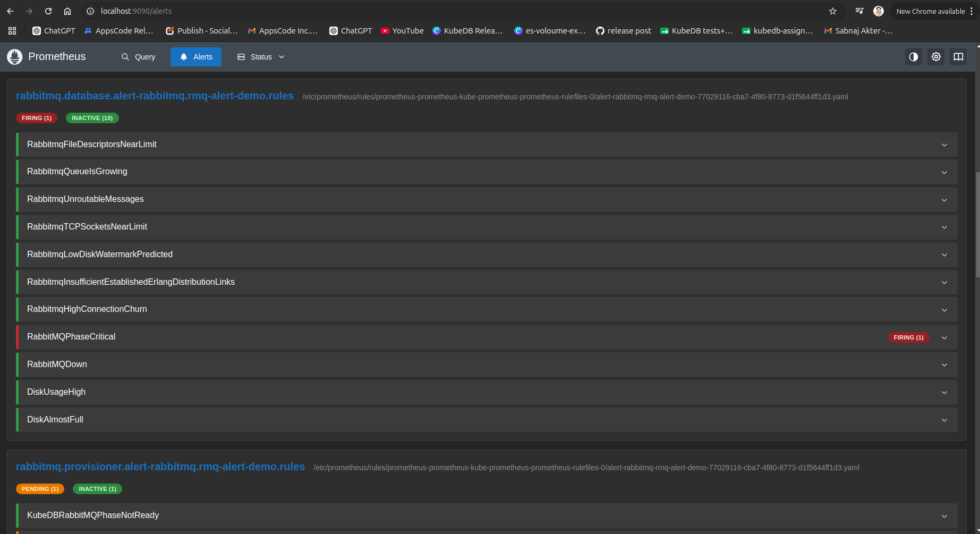Open the KubeDB Relea... bookmark

[467, 31]
